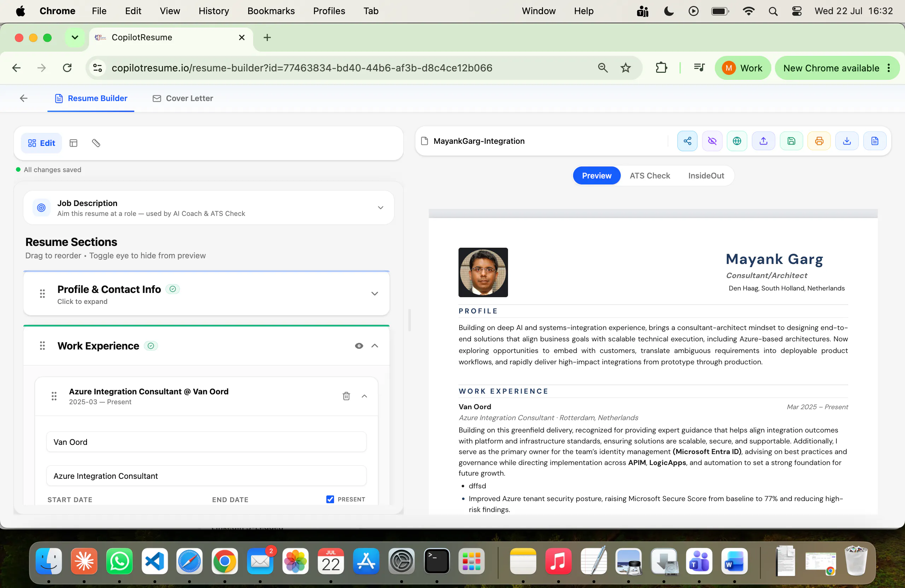Click the browser address bar URL
905x588 pixels.
point(302,68)
